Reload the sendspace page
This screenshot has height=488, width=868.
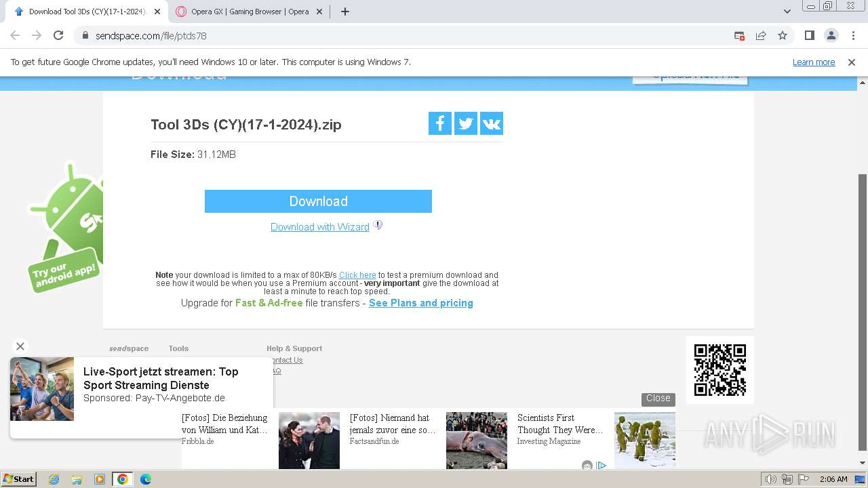point(58,35)
